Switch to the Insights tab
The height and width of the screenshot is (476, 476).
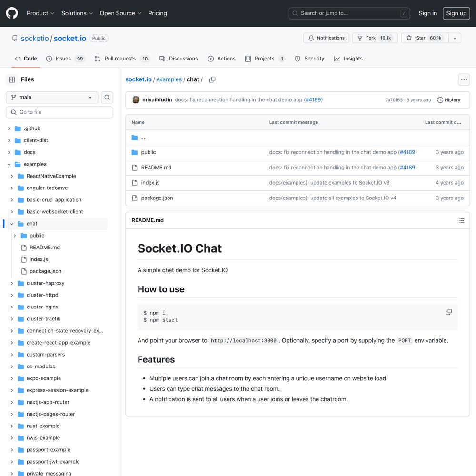pos(348,59)
